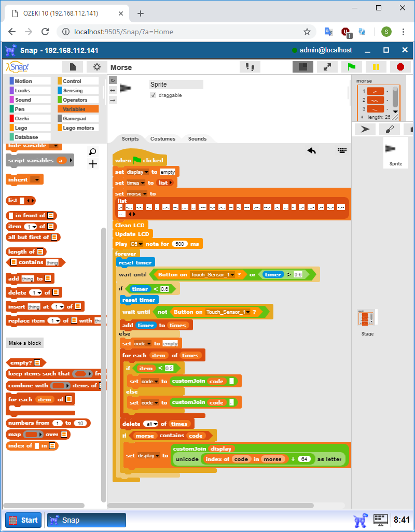Toggle the draggable checkbox
The image size is (415, 532).
(153, 95)
